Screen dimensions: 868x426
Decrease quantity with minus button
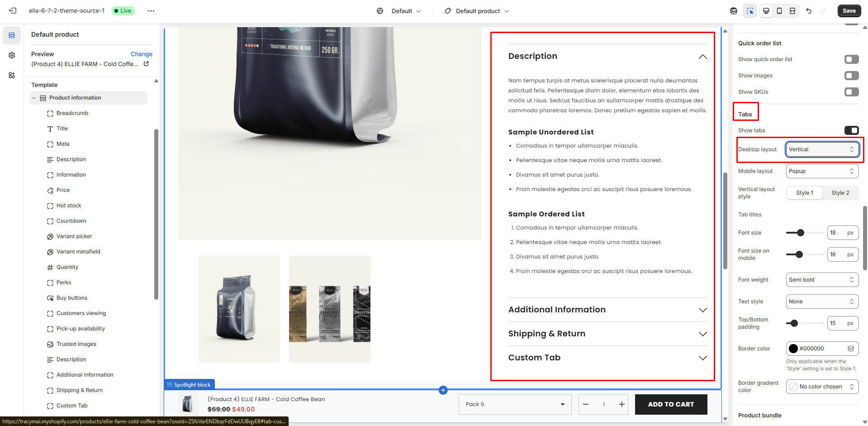(x=586, y=404)
